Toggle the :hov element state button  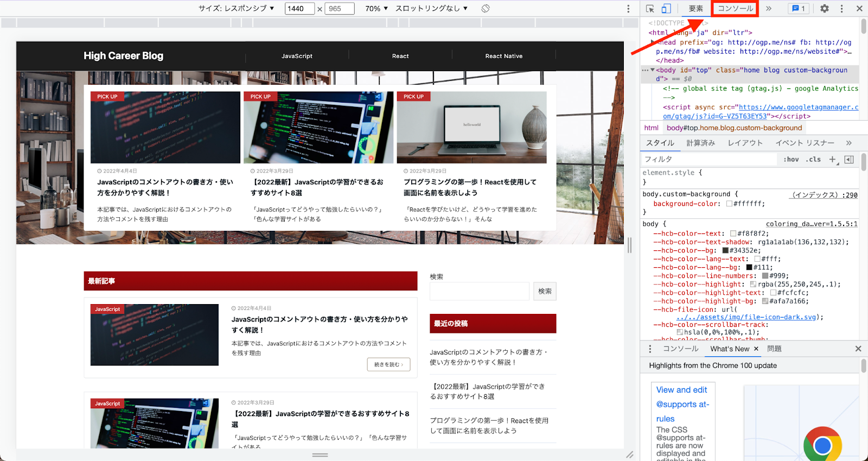[791, 159]
